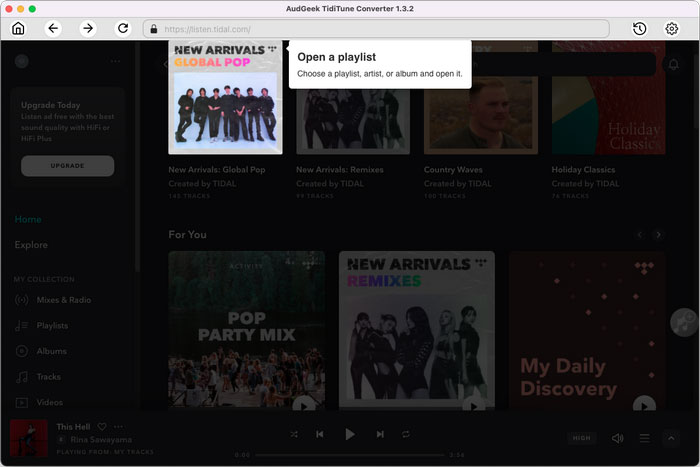Open the Holiday Classics playlist title
Image resolution: width=700 pixels, height=467 pixels.
(x=583, y=170)
